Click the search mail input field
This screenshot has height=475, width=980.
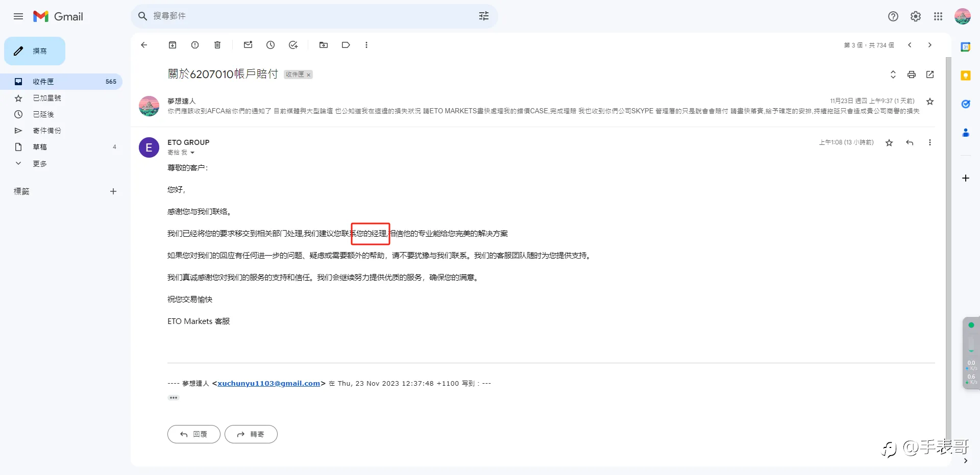[311, 16]
